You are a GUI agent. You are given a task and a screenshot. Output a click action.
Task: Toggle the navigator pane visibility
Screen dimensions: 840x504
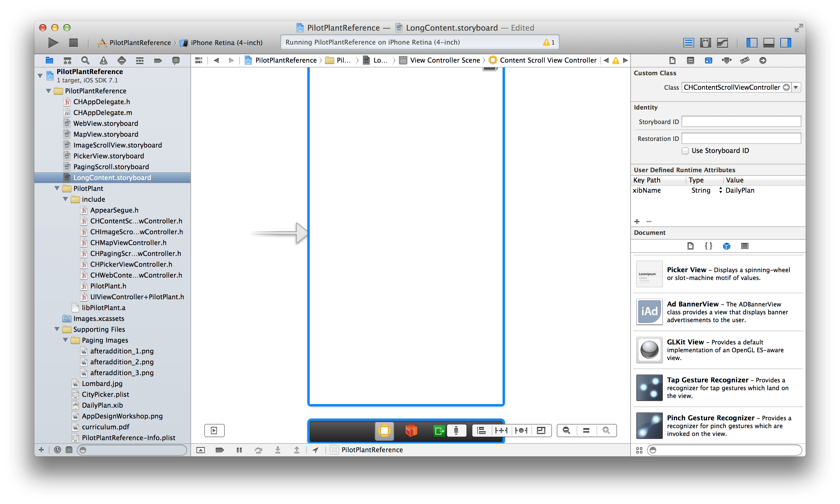[x=752, y=42]
